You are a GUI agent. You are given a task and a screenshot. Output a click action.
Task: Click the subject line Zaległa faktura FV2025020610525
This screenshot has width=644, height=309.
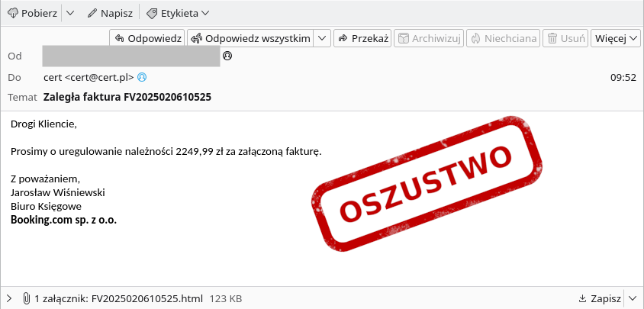[x=127, y=97]
